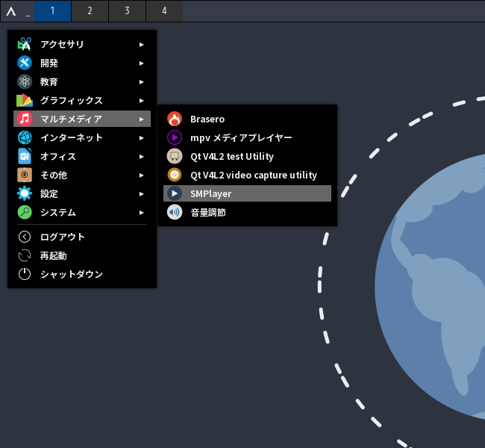Screen dimensions: 485x448
Task: Open the アクセサリ category label
Action: pos(62,44)
